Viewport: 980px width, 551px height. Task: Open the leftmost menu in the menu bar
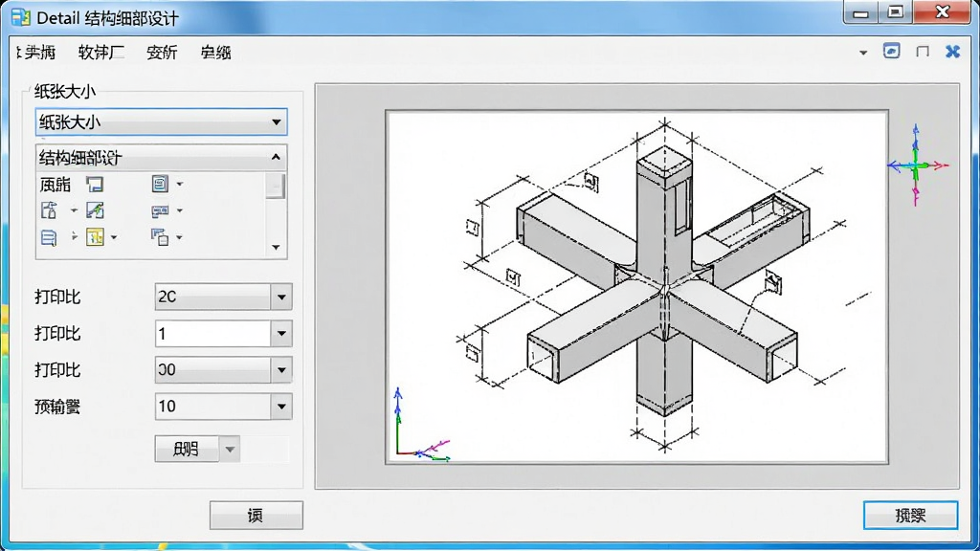pos(37,53)
